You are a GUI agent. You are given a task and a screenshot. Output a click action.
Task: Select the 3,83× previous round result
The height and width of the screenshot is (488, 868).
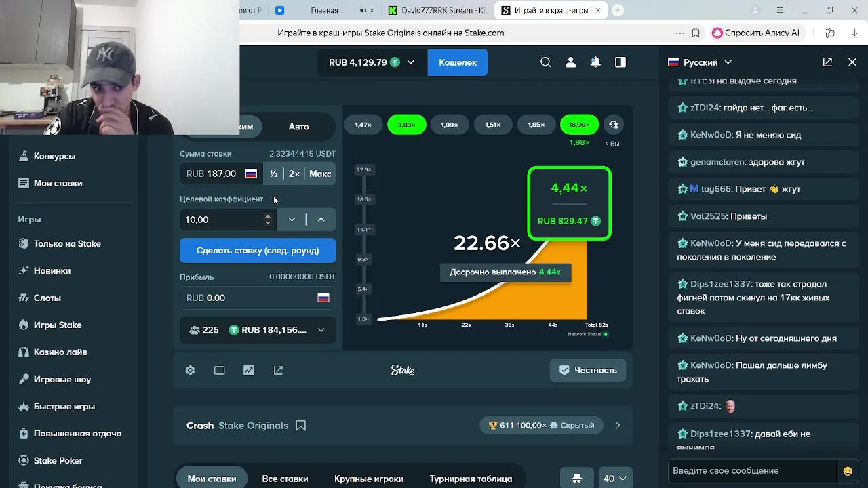click(406, 125)
